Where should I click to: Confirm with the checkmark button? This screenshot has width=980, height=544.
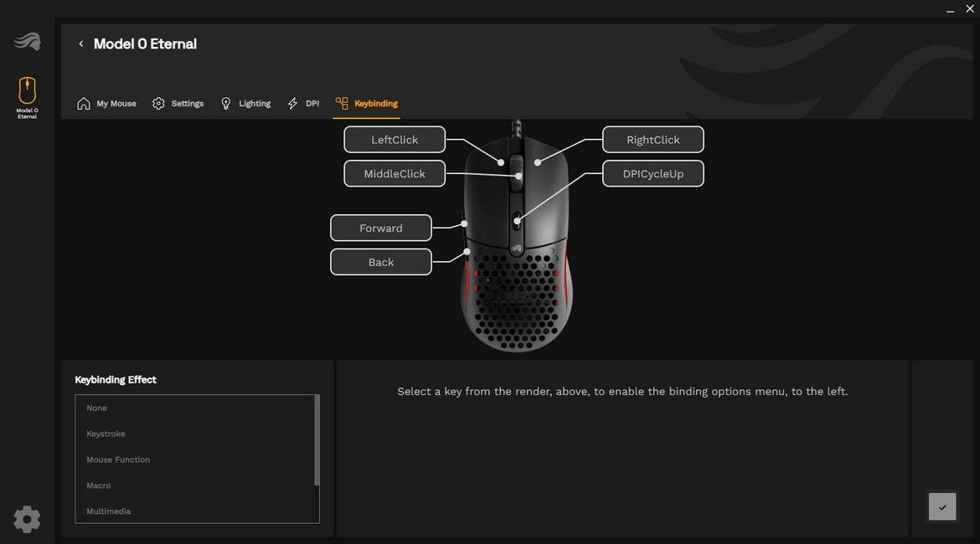click(941, 506)
